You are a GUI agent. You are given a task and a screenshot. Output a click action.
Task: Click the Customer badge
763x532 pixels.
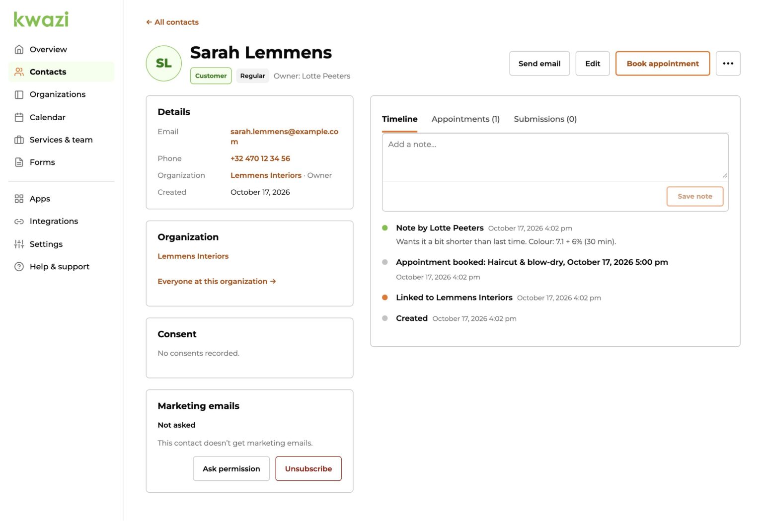(x=211, y=76)
